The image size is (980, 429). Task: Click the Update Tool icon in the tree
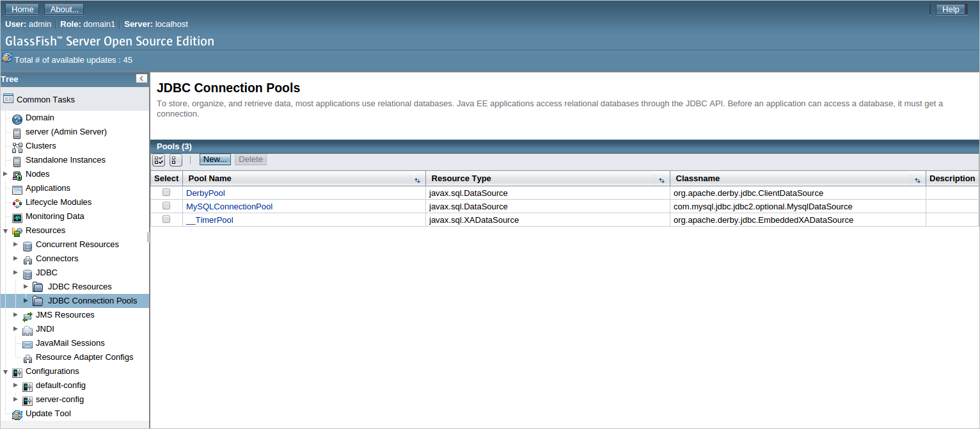tap(17, 415)
